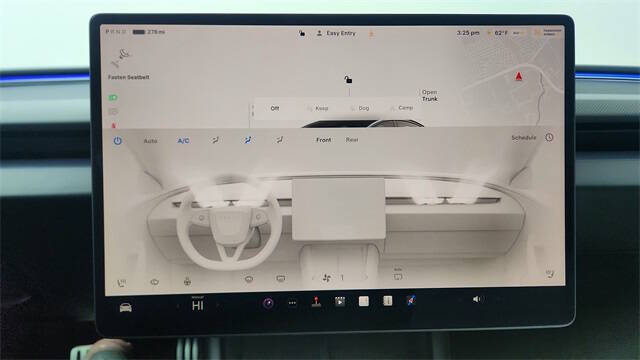Viewport: 640px width, 360px height.
Task: Lower temperature with arrow left of HI
Action: 178,306
